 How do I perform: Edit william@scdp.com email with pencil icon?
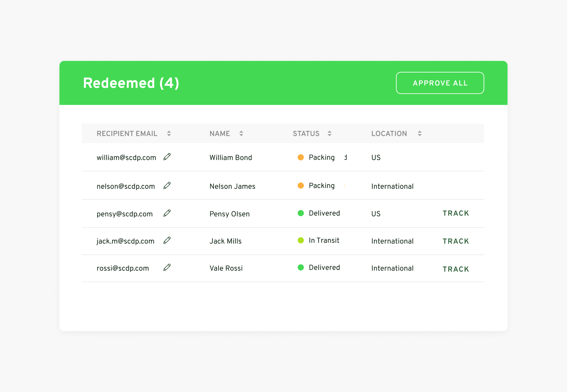167,157
